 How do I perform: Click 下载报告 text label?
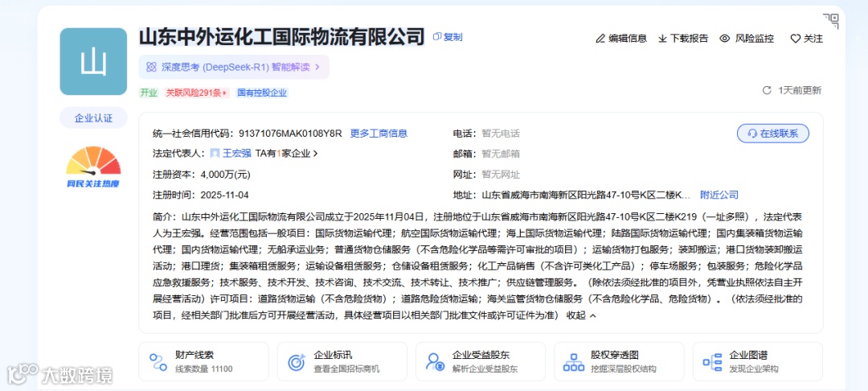coord(690,39)
